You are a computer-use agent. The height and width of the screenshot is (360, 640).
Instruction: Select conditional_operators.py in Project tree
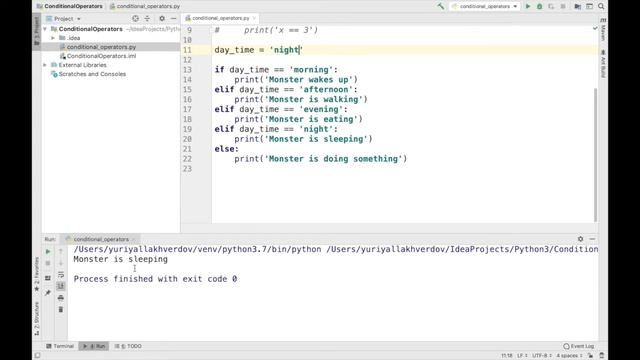pos(101,47)
